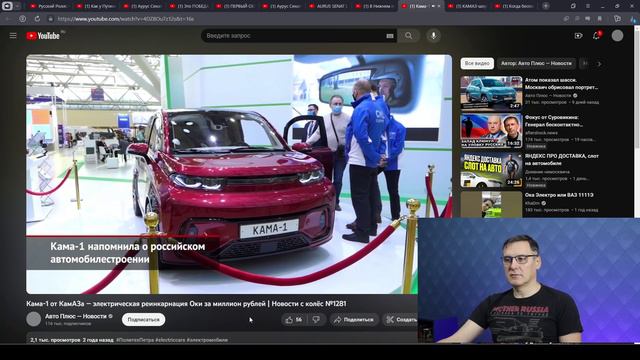Open the 'Фокус от Суровикина' video thumbnail

491,131
